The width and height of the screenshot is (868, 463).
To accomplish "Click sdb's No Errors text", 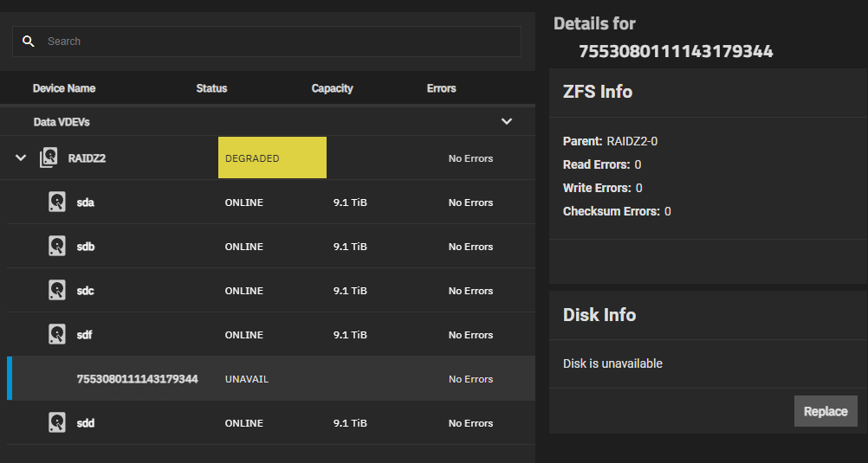I will click(x=470, y=247).
